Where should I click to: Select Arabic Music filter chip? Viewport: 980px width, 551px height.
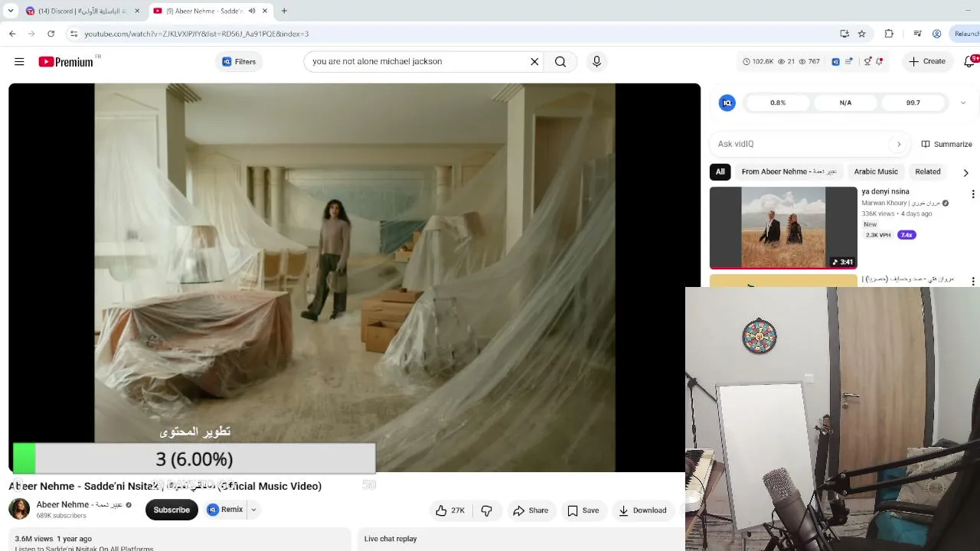coord(876,171)
